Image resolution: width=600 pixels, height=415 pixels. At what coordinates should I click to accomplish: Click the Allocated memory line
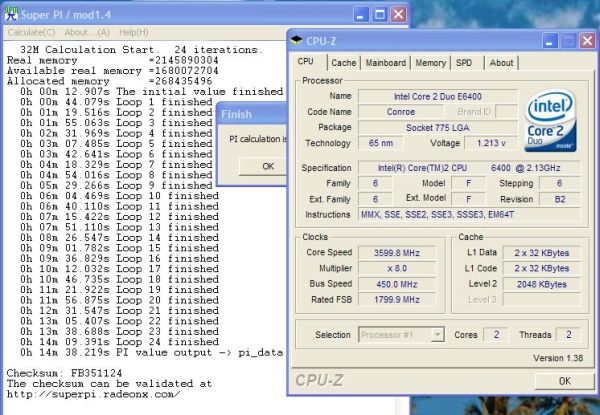coord(109,81)
